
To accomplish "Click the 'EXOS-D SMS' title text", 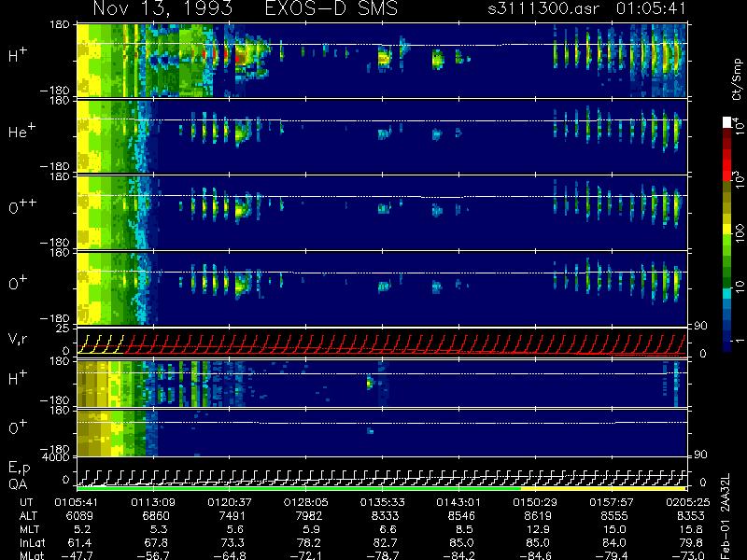I will 331,8.
